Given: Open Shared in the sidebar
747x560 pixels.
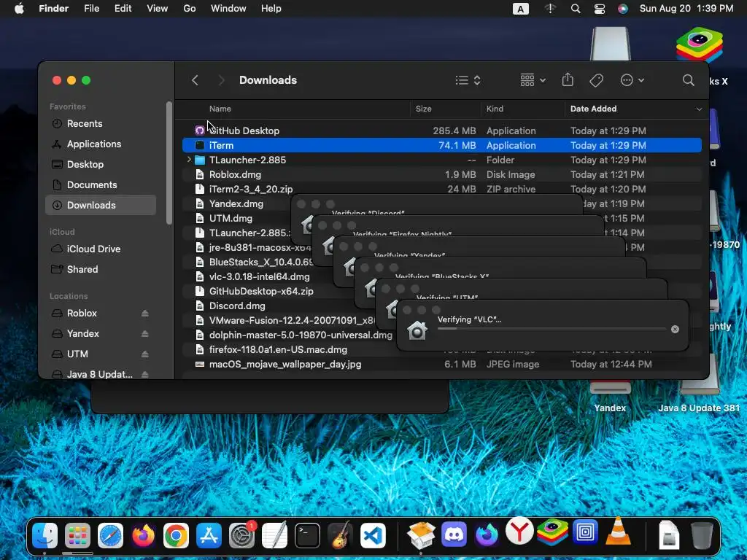Looking at the screenshot, I should pos(101,270).
